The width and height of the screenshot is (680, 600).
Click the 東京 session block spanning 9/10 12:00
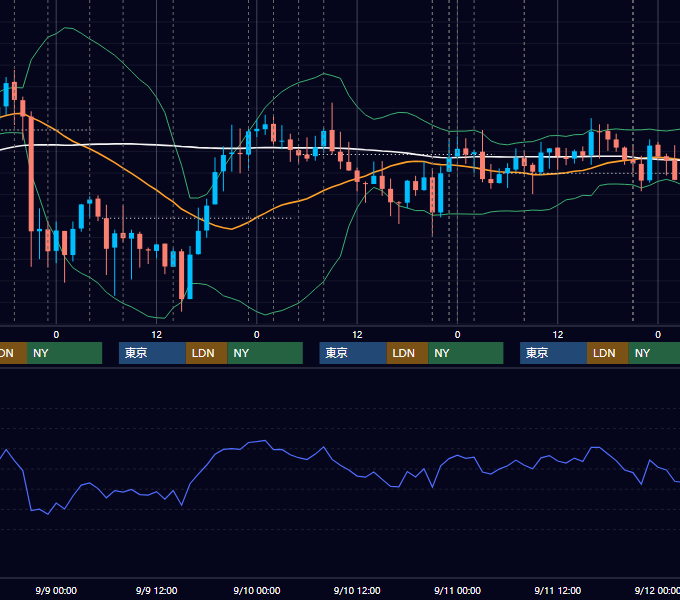tap(353, 353)
